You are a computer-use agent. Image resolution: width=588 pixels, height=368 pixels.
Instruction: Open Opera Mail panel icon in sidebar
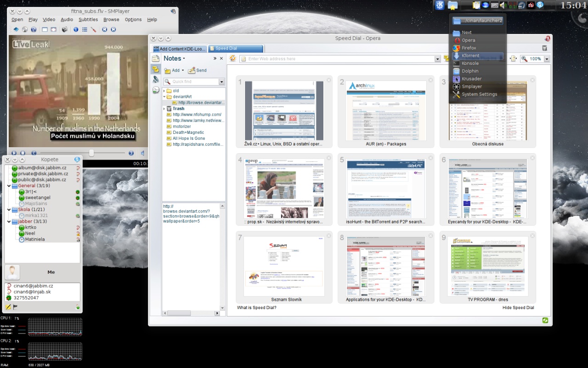156,59
